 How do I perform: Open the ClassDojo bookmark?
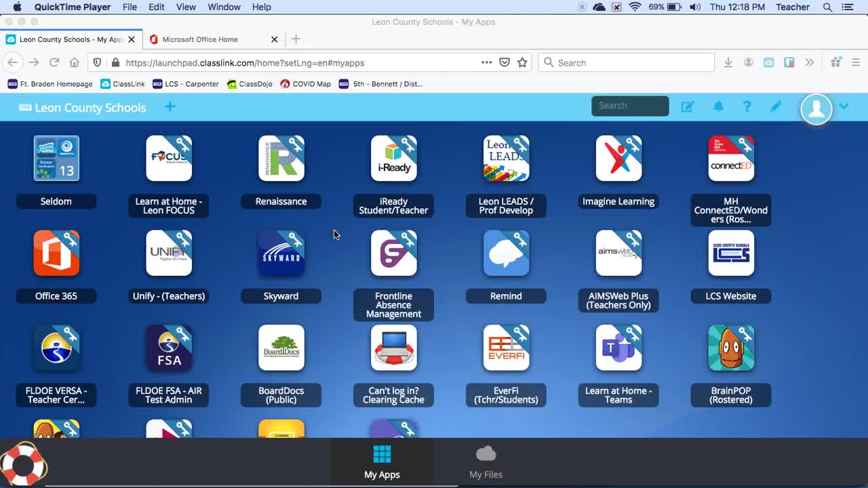tap(250, 84)
